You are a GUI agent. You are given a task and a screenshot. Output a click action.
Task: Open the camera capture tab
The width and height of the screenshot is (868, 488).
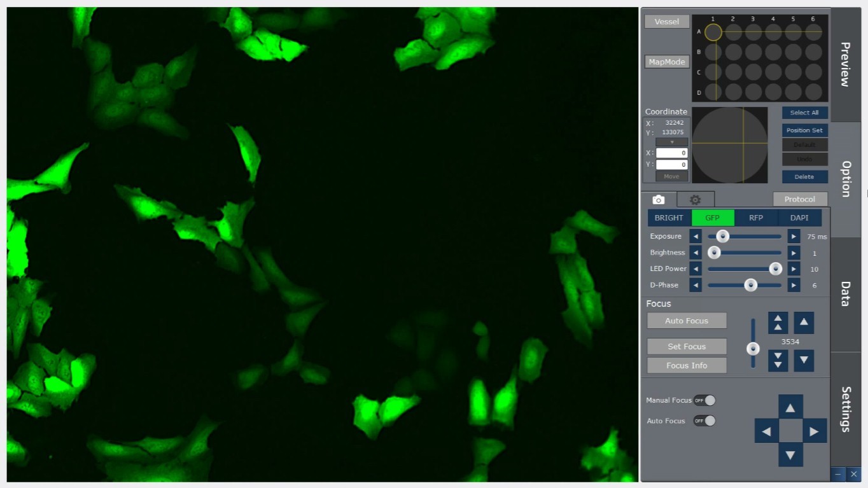[659, 199]
